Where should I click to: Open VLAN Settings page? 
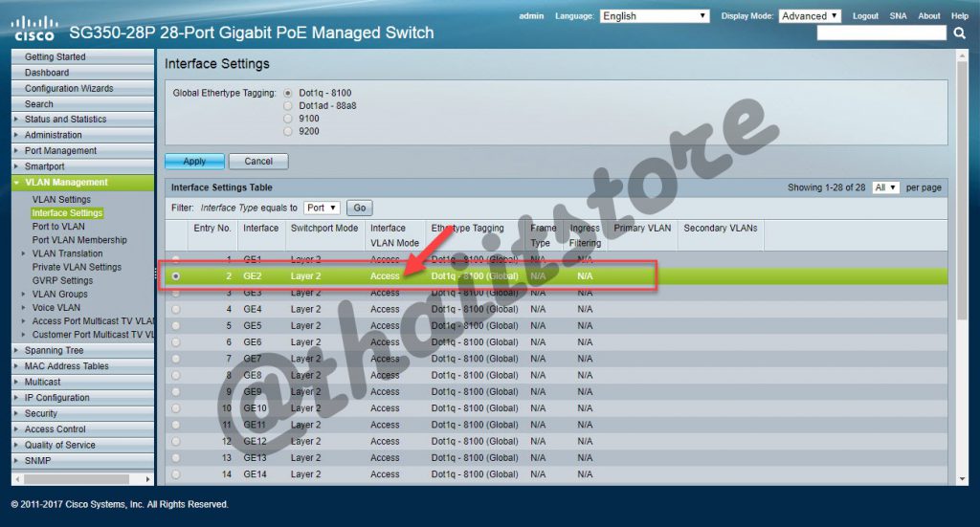tap(61, 199)
